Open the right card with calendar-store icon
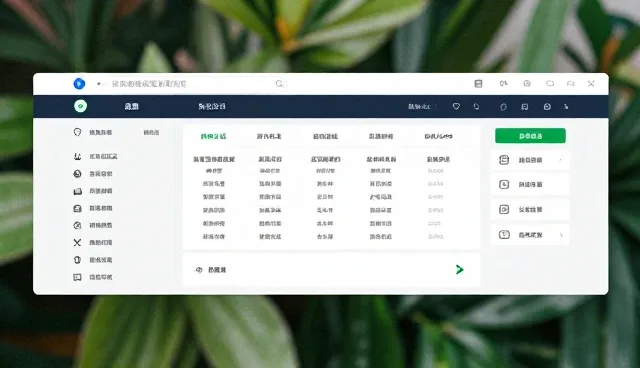 coord(530,160)
